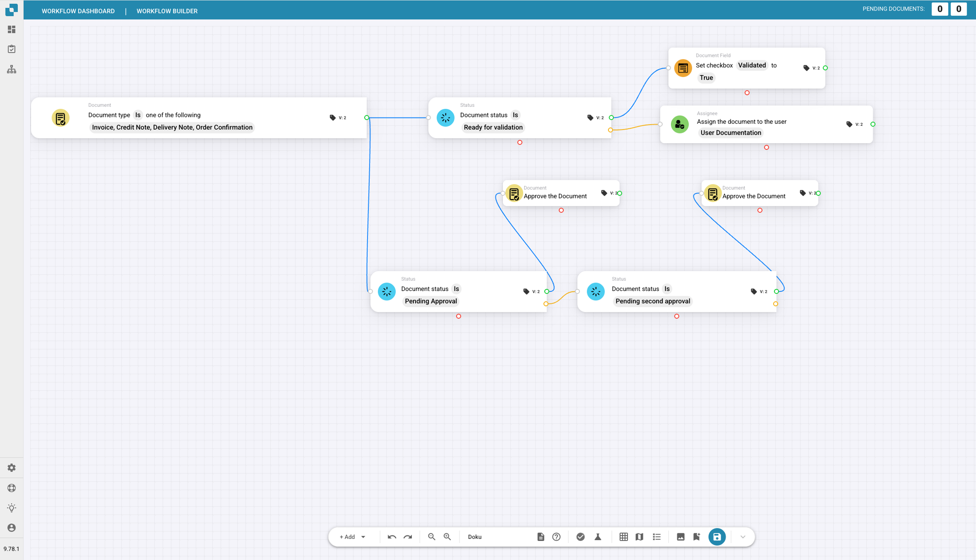Open the hierarchy icon in the sidebar
The image size is (976, 560).
pos(11,69)
